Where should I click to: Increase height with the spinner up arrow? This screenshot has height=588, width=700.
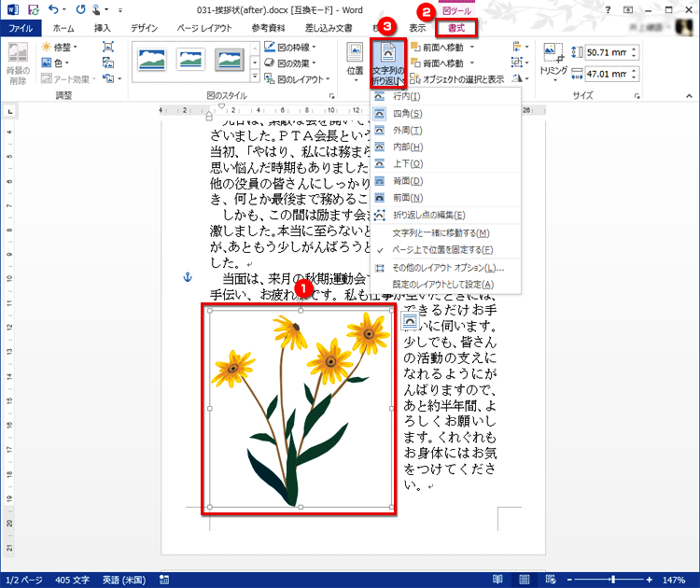(x=634, y=49)
